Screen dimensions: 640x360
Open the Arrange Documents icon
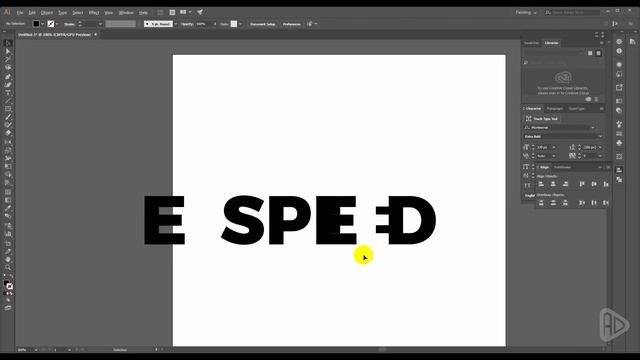(x=185, y=12)
